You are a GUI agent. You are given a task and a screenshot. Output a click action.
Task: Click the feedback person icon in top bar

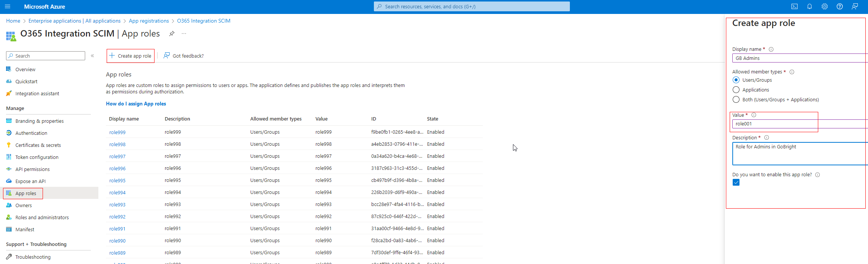click(x=855, y=6)
